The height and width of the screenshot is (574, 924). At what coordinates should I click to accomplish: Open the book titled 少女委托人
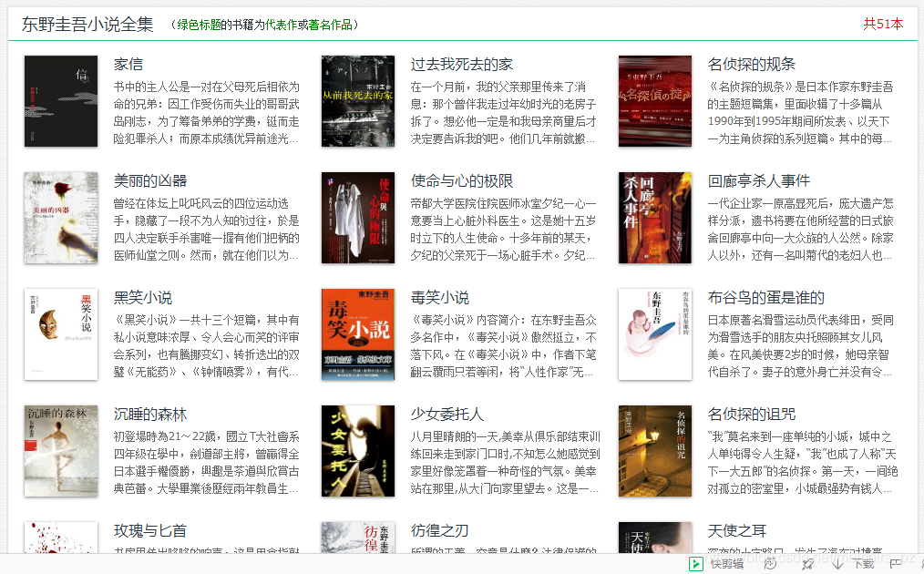point(447,415)
